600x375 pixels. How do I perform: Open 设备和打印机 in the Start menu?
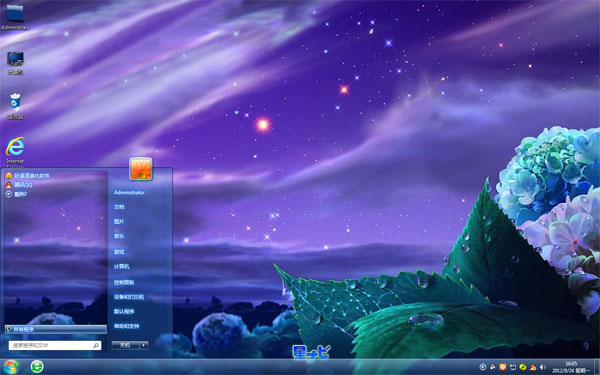129,297
